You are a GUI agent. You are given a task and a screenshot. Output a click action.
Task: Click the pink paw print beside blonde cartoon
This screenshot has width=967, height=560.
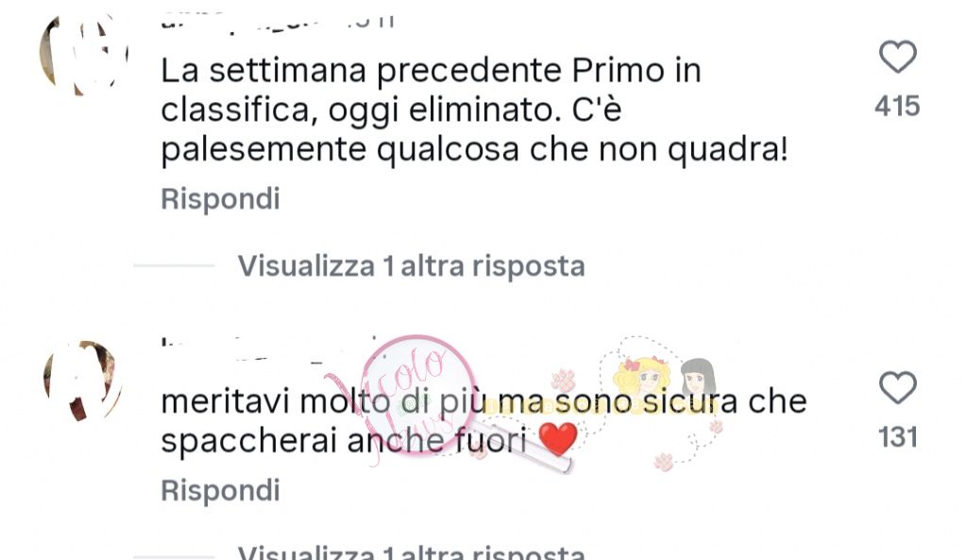[x=563, y=380]
